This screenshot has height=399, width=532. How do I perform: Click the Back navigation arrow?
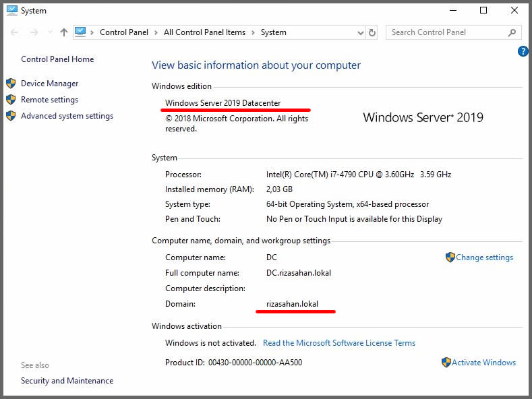click(14, 32)
